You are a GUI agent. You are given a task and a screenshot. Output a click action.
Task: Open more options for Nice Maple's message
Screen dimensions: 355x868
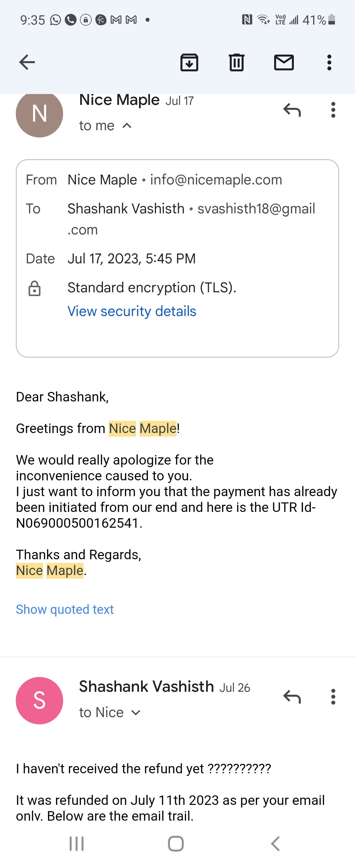click(x=333, y=110)
